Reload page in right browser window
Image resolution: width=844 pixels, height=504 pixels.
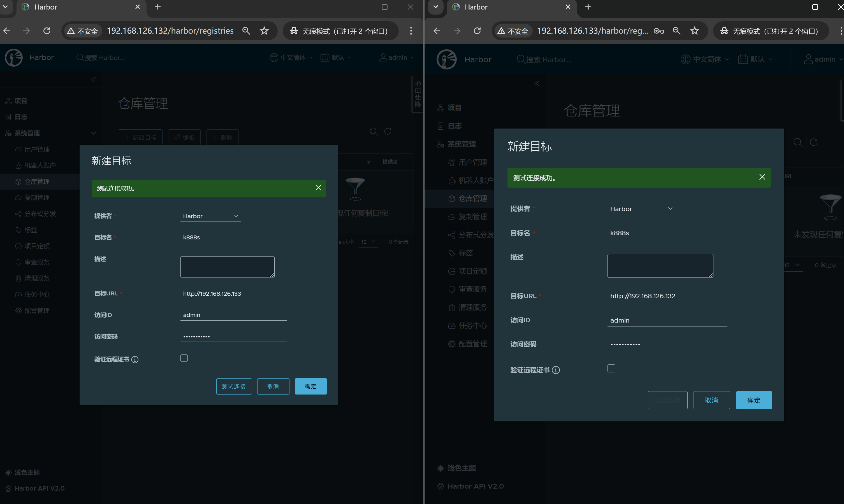[x=477, y=31]
